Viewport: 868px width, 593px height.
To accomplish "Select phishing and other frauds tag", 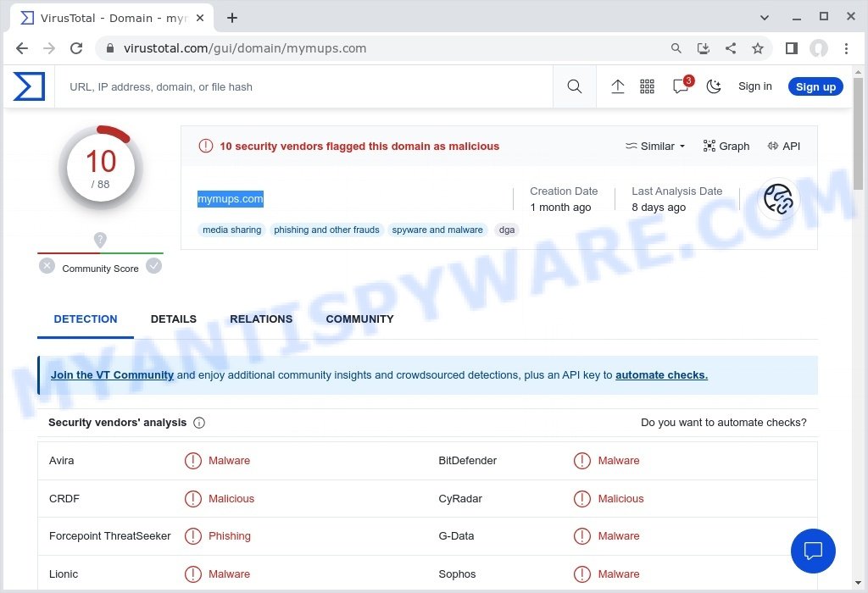I will click(326, 230).
